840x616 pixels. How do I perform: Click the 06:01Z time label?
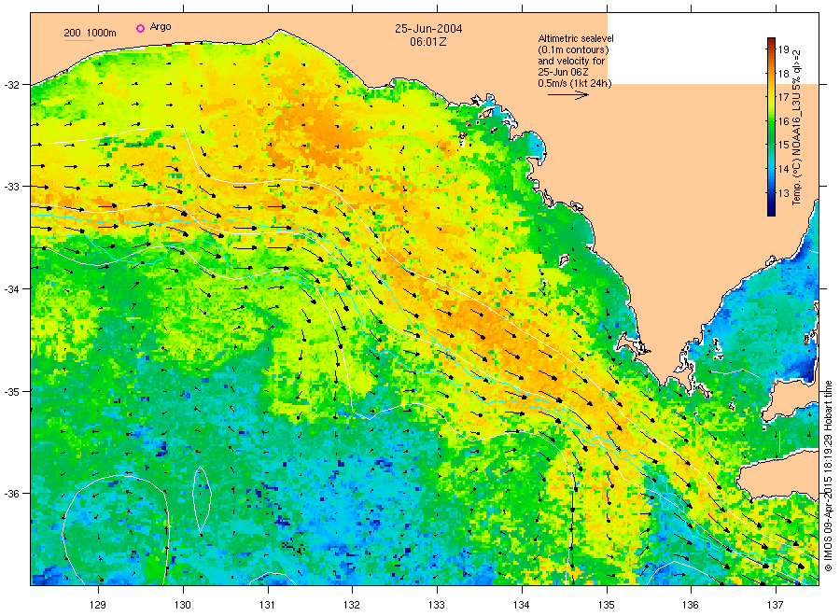coord(428,42)
